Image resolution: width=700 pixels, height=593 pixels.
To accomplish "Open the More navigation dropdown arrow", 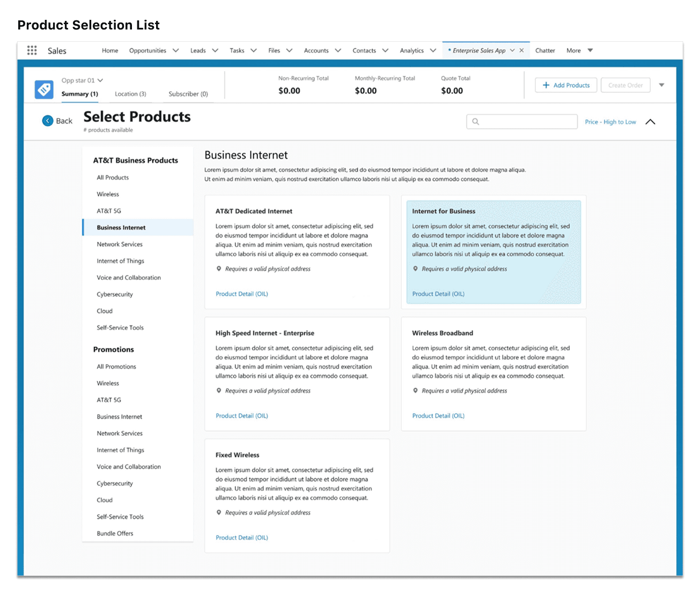I will pyautogui.click(x=590, y=50).
